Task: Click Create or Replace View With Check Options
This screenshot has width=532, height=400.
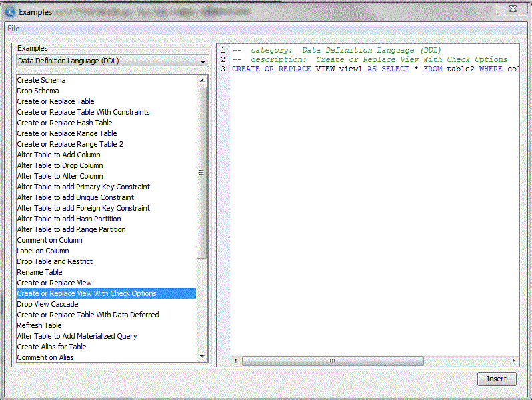Action: coord(87,293)
